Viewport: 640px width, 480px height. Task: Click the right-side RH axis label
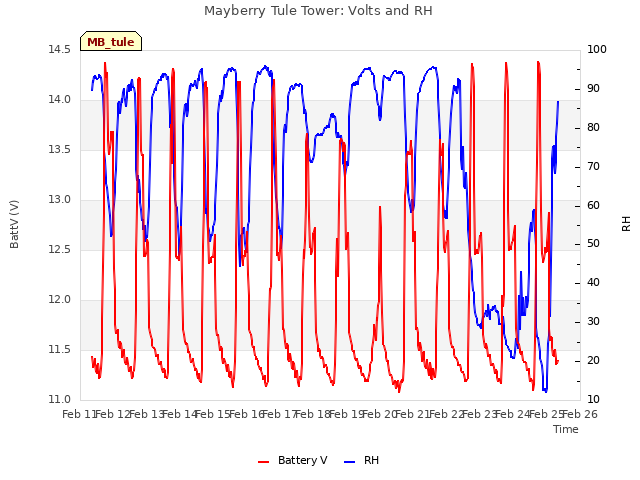(626, 224)
